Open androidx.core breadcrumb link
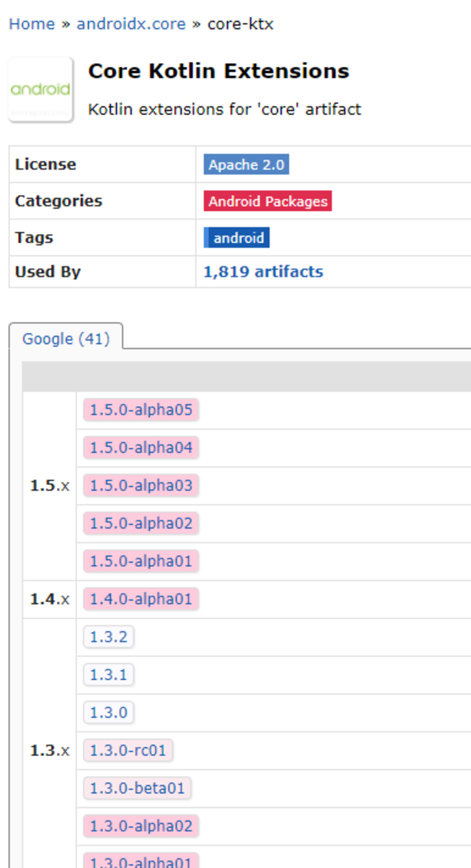The width and height of the screenshot is (471, 868). 131,24
